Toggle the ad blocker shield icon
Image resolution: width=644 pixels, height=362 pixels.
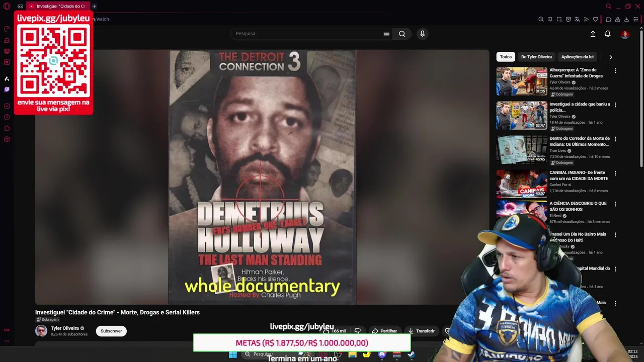tap(568, 19)
